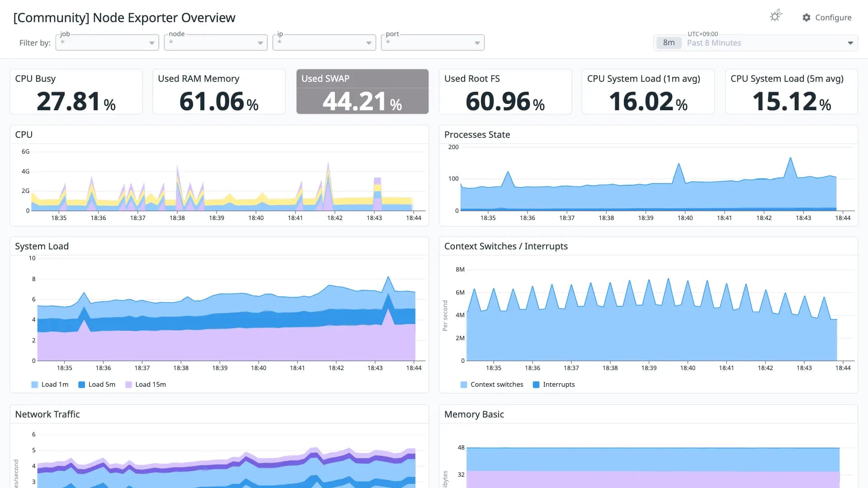This screenshot has width=868, height=488.
Task: Click the Processes State graph title
Action: (477, 135)
